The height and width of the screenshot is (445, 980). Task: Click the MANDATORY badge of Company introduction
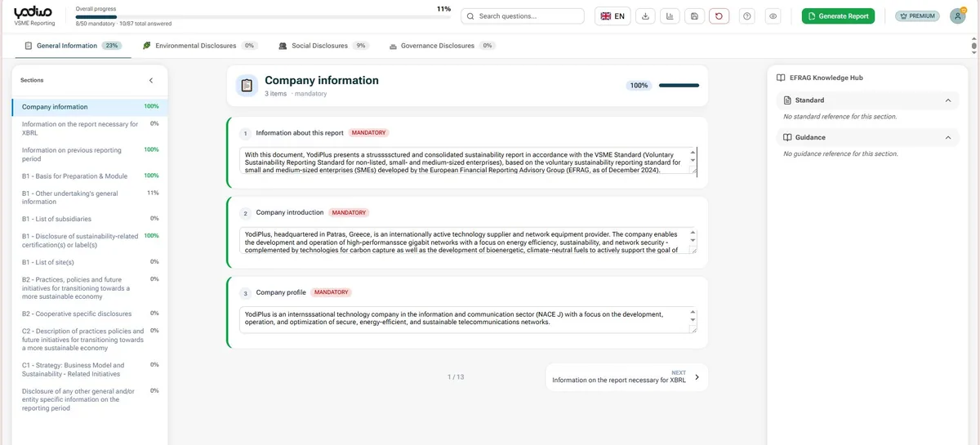coord(349,212)
